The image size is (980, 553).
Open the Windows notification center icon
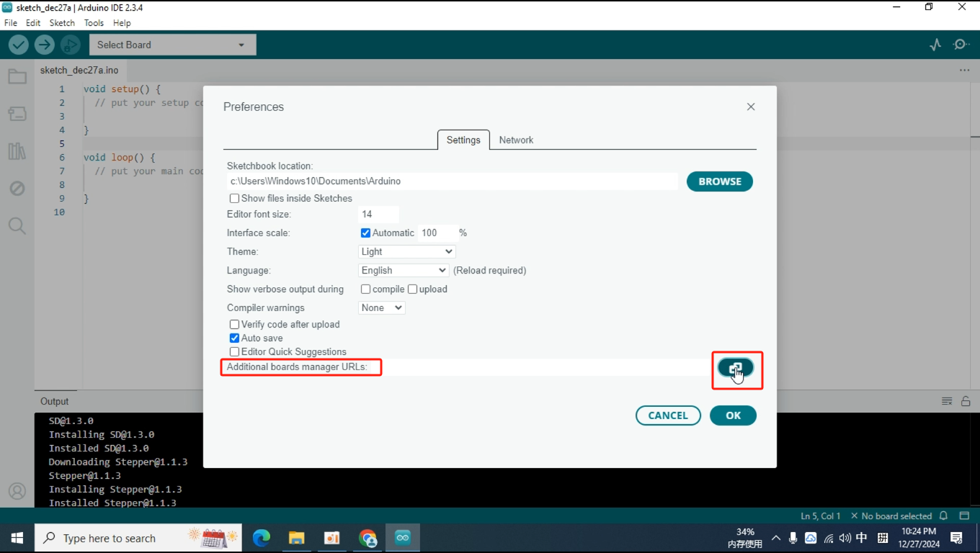[x=957, y=538]
